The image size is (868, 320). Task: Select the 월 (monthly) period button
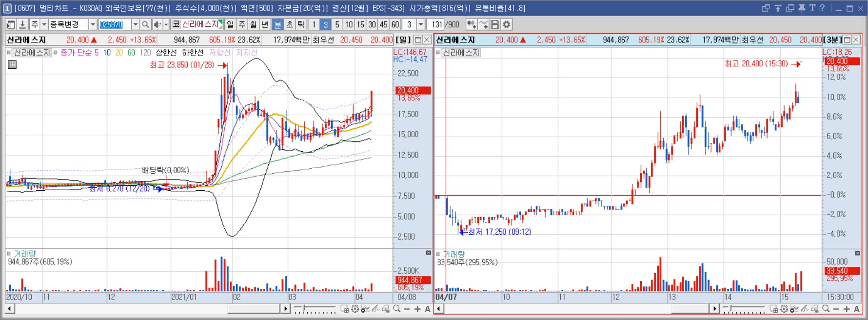pos(254,24)
